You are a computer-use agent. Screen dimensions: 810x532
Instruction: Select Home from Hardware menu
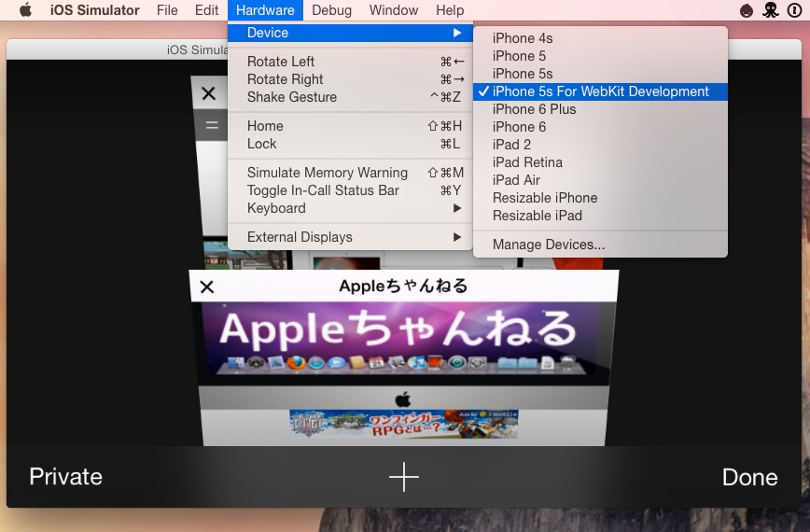(350, 126)
